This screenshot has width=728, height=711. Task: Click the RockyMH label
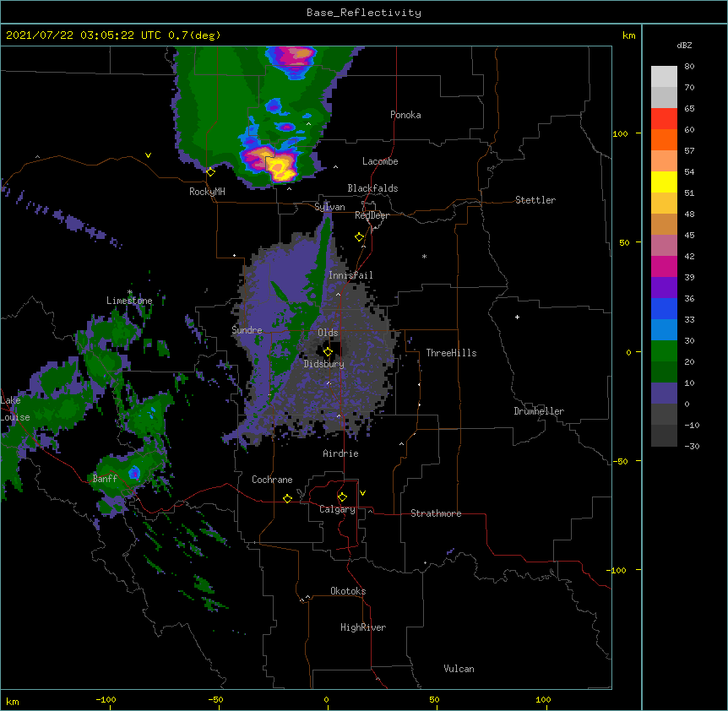[x=207, y=192]
